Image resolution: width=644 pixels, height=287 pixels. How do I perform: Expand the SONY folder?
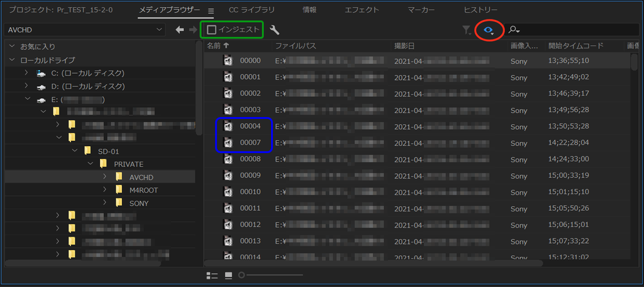point(105,203)
